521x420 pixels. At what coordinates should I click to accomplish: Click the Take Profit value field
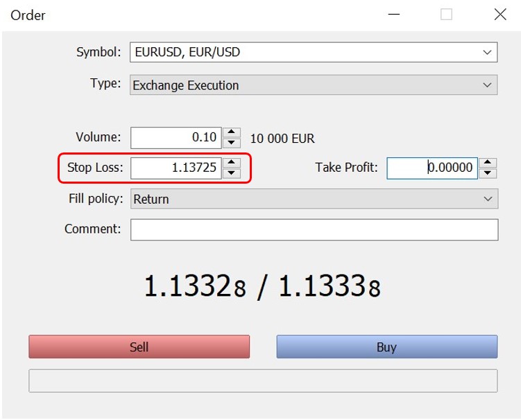coord(432,168)
